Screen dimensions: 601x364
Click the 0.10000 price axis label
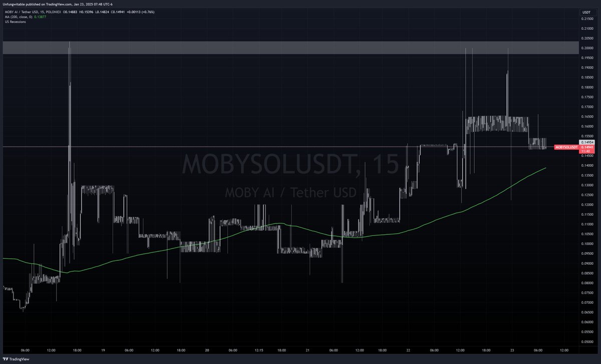586,244
